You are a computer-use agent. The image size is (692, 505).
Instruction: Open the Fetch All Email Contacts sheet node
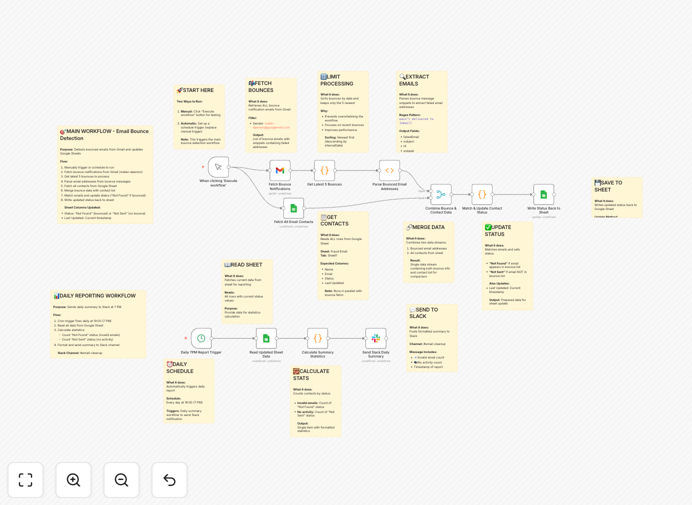coord(293,208)
